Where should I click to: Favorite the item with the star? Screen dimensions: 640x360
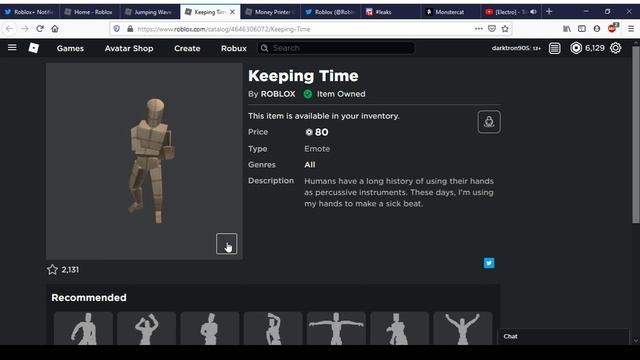(52, 269)
